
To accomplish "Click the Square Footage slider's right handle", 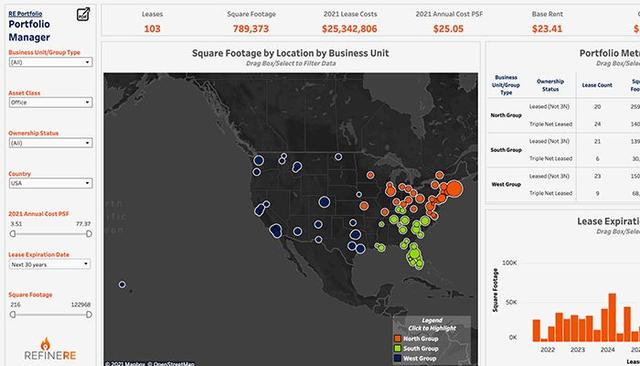I will pyautogui.click(x=89, y=315).
